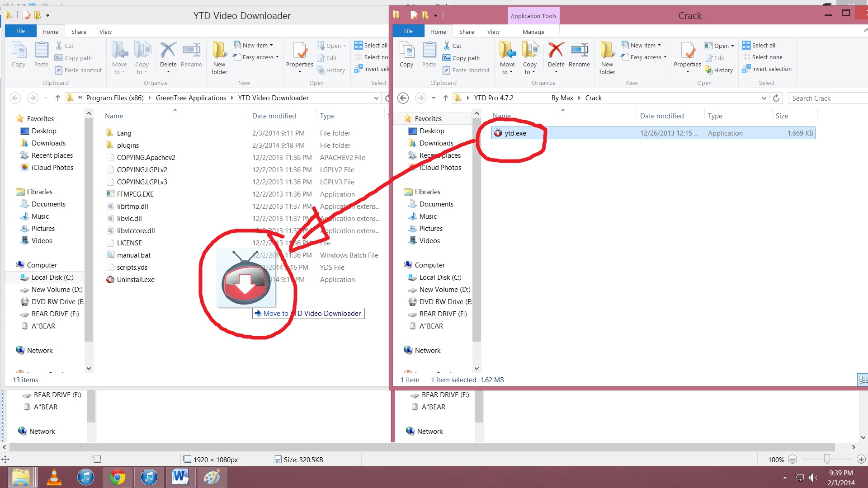
Task: Click zoom slider handle in Paint status bar
Action: (x=827, y=459)
